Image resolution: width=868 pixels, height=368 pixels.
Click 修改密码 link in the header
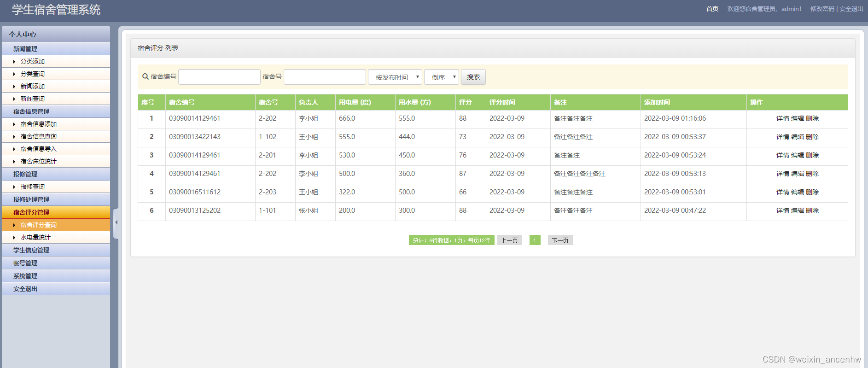click(x=822, y=9)
